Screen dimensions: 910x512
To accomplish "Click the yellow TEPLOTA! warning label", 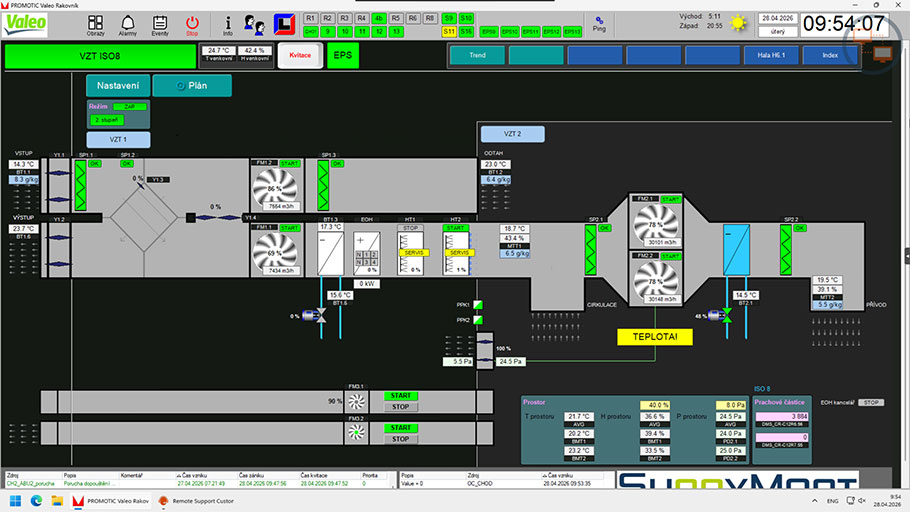I will 654,337.
